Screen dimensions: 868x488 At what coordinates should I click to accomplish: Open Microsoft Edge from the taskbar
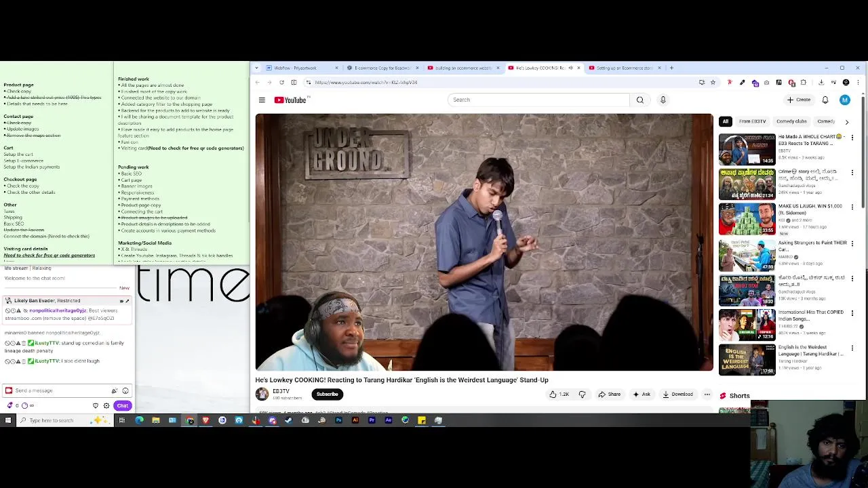point(139,420)
